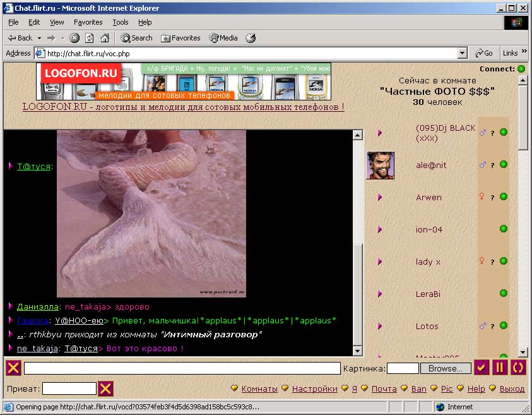Open the File menu
This screenshot has width=532, height=415.
(x=13, y=22)
